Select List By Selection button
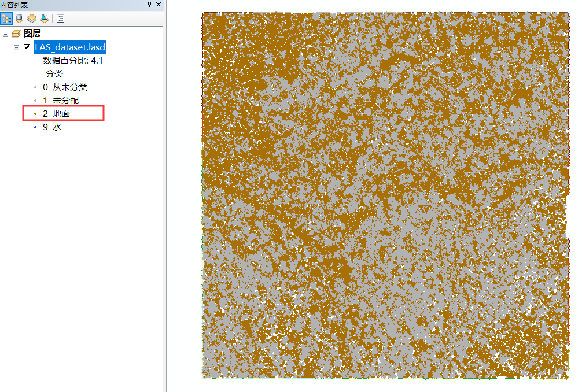Image resolution: width=582 pixels, height=392 pixels. pyautogui.click(x=45, y=18)
